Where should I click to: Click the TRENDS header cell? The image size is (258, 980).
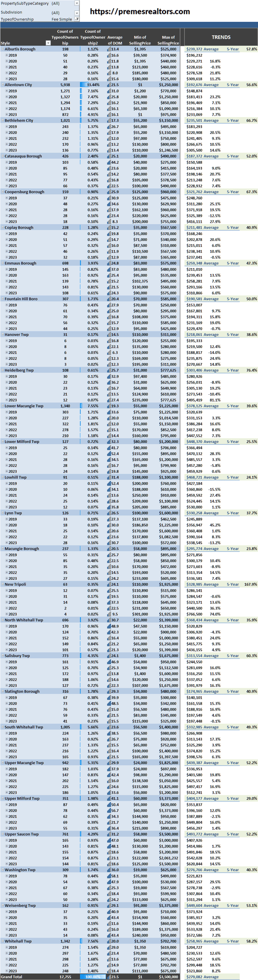221,37
